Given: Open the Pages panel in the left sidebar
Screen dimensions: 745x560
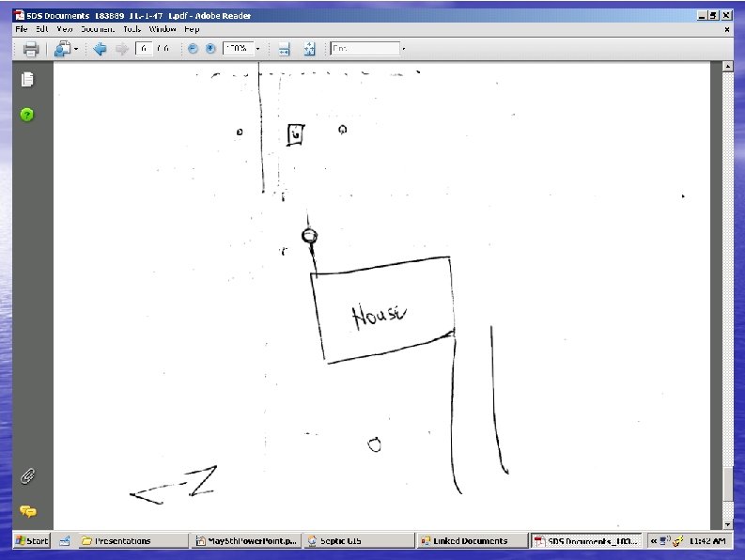Looking at the screenshot, I should pyautogui.click(x=27, y=79).
